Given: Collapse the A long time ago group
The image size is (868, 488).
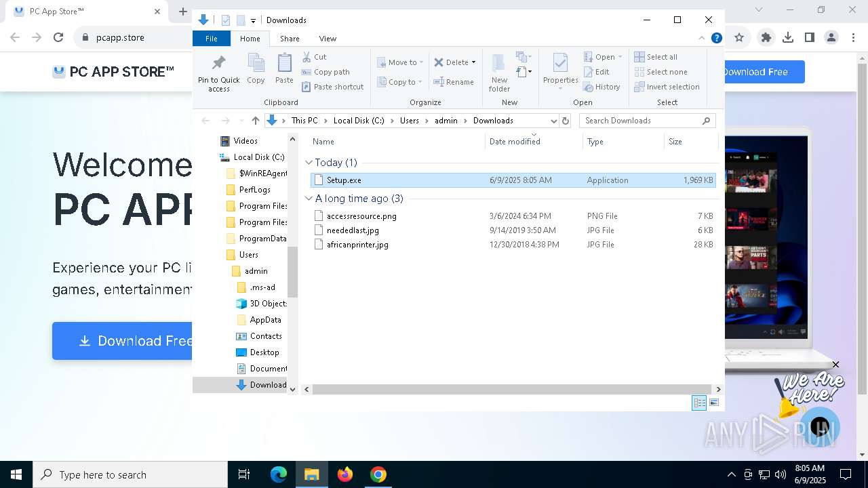Looking at the screenshot, I should (x=309, y=199).
